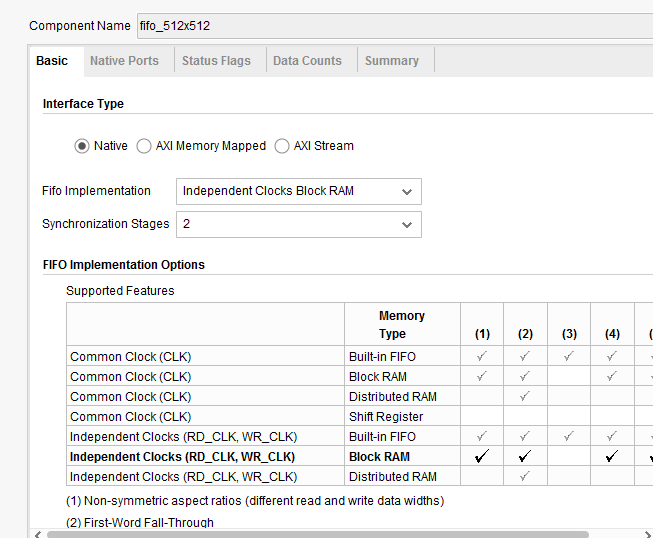Click the Memory Type column header
Viewport: 653px width, 538px height.
tap(401, 325)
